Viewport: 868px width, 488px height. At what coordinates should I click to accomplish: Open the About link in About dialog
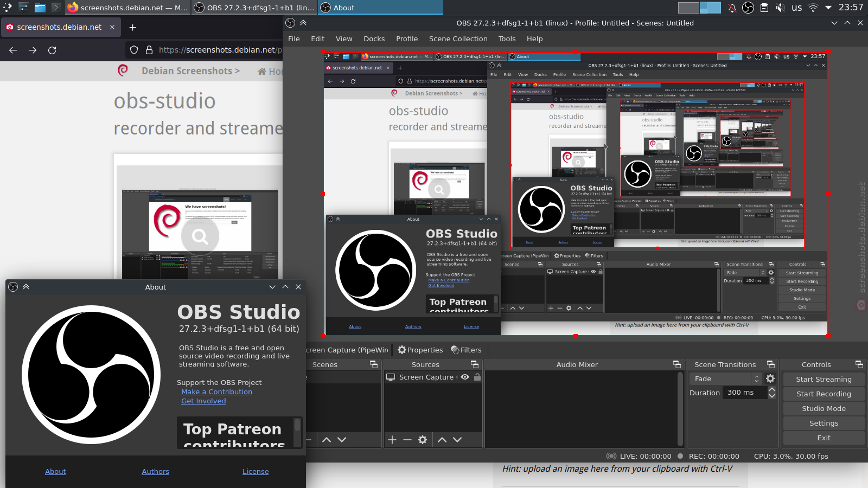(55, 472)
